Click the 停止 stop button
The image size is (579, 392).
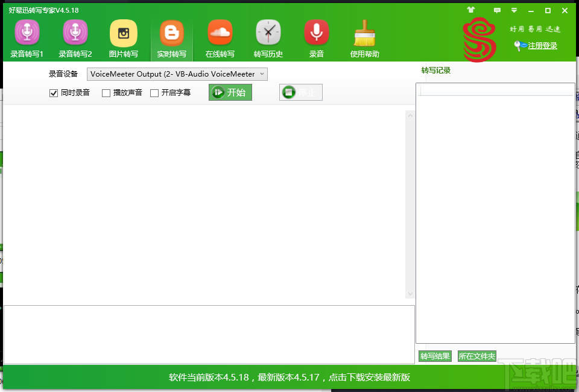click(300, 92)
